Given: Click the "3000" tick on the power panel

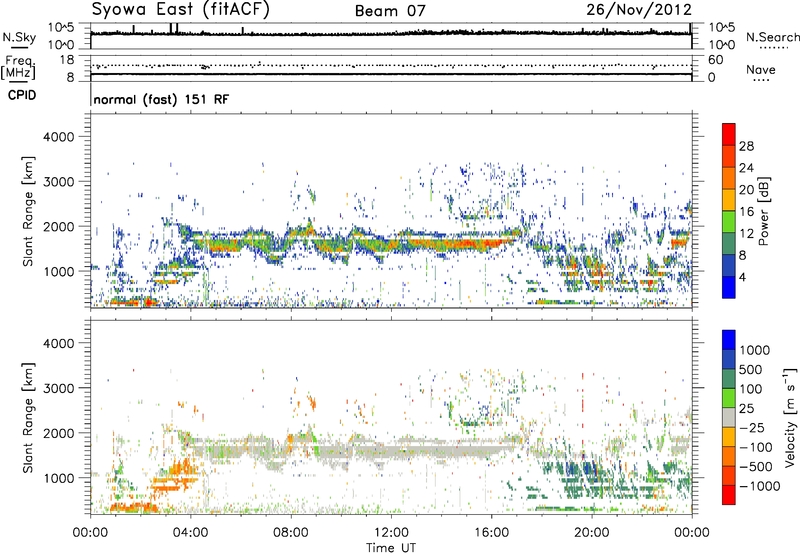Looking at the screenshot, I should (x=58, y=182).
